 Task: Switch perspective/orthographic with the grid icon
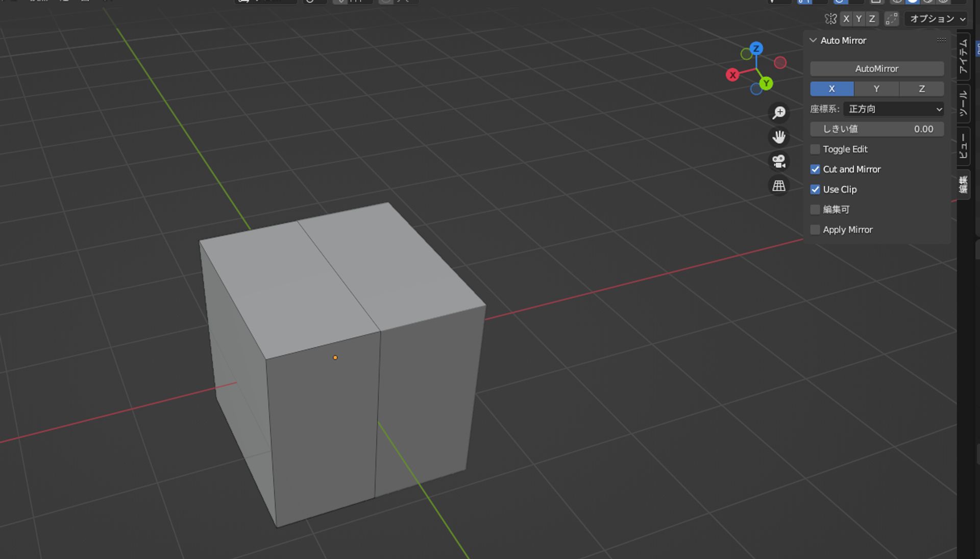(x=779, y=186)
